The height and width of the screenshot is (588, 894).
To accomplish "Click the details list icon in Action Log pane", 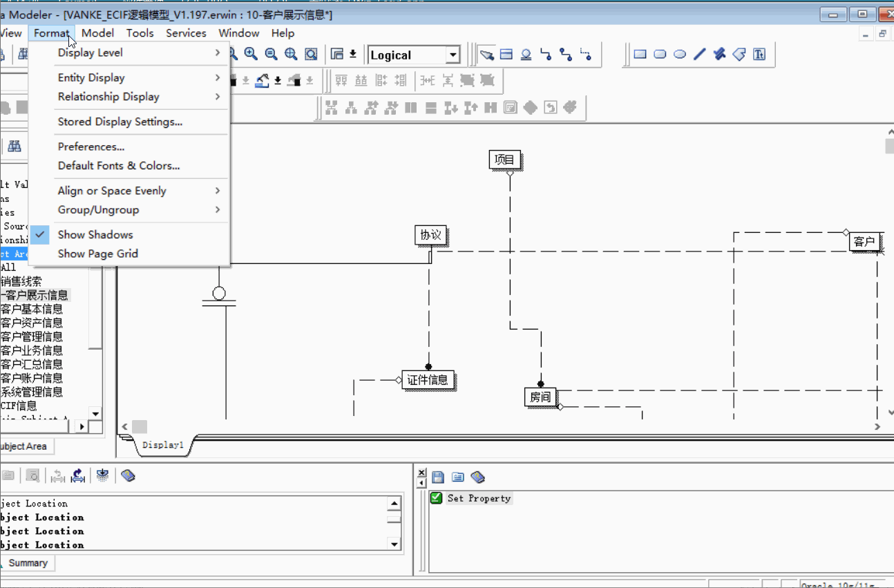I will pos(457,477).
